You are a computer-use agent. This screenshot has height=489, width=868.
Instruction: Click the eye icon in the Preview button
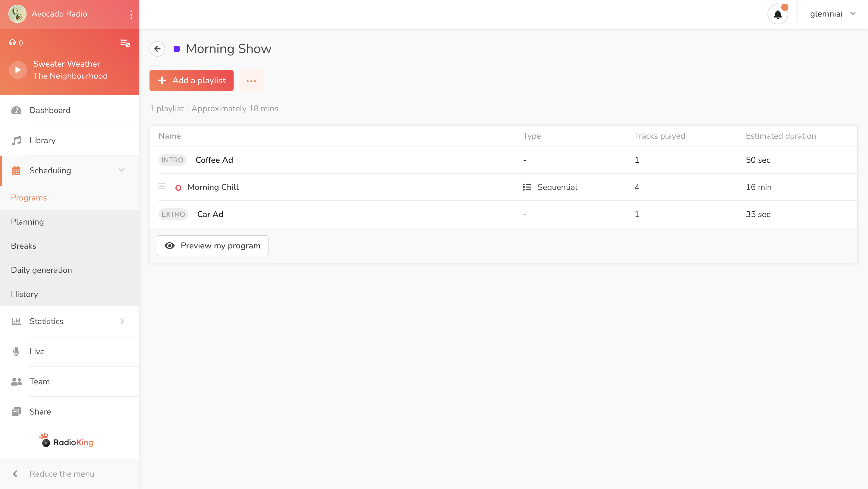pyautogui.click(x=169, y=246)
